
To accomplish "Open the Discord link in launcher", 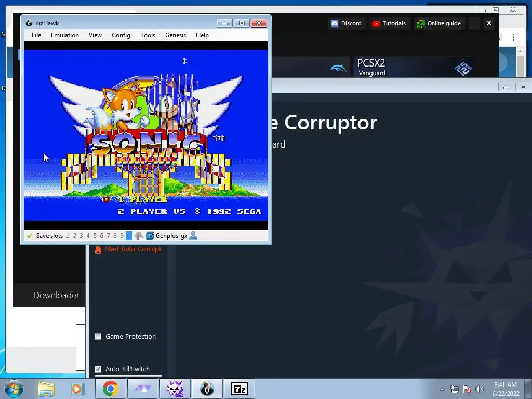I will click(x=347, y=23).
